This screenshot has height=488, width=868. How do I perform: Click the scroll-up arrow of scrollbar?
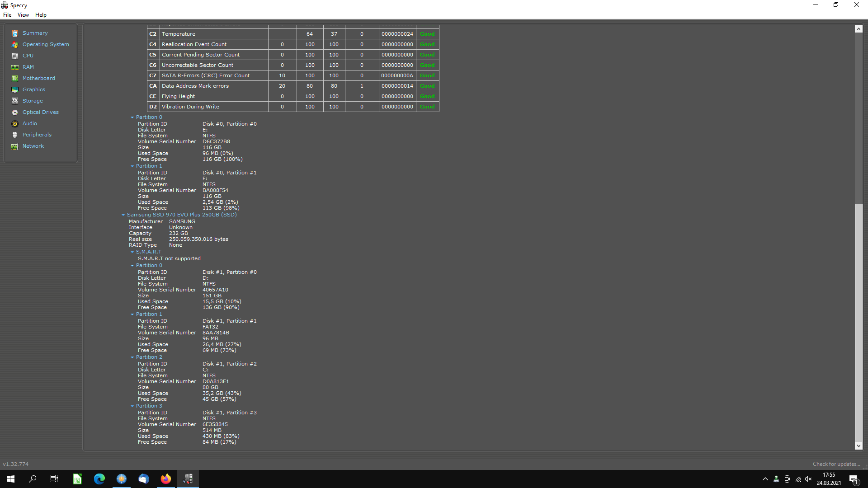(859, 29)
